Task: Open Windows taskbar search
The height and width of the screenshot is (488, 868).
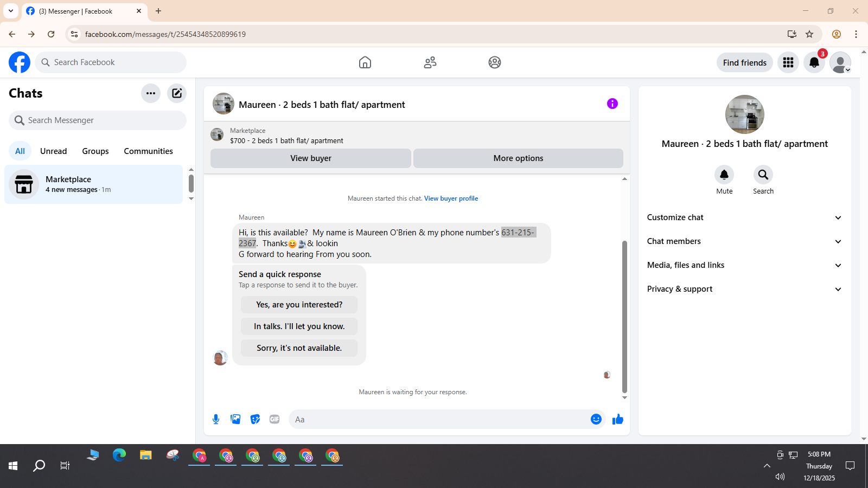Action: [x=39, y=466]
